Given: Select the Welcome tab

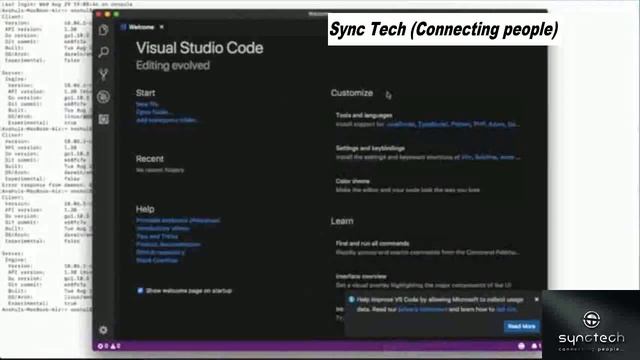Looking at the screenshot, I should (x=141, y=27).
